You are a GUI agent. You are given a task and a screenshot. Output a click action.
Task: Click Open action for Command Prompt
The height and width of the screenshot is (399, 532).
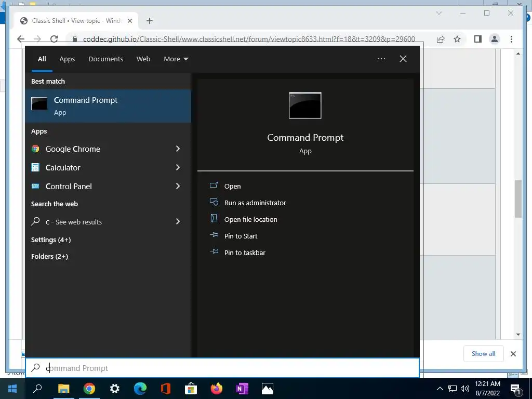232,187
